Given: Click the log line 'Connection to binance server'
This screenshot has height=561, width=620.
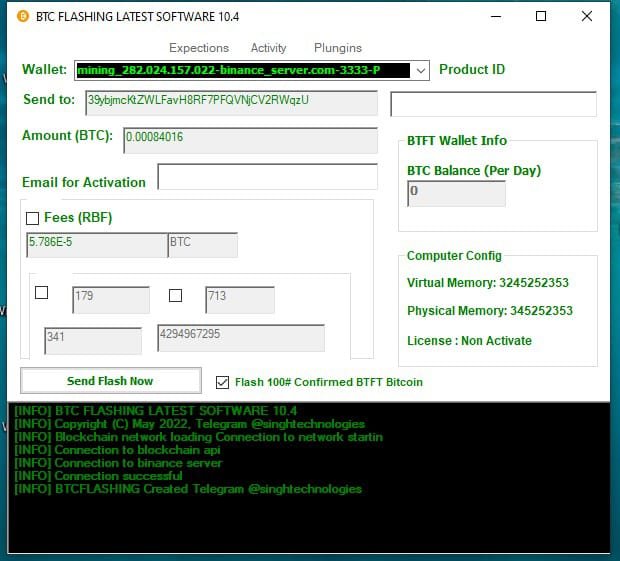Looking at the screenshot, I should tap(119, 463).
